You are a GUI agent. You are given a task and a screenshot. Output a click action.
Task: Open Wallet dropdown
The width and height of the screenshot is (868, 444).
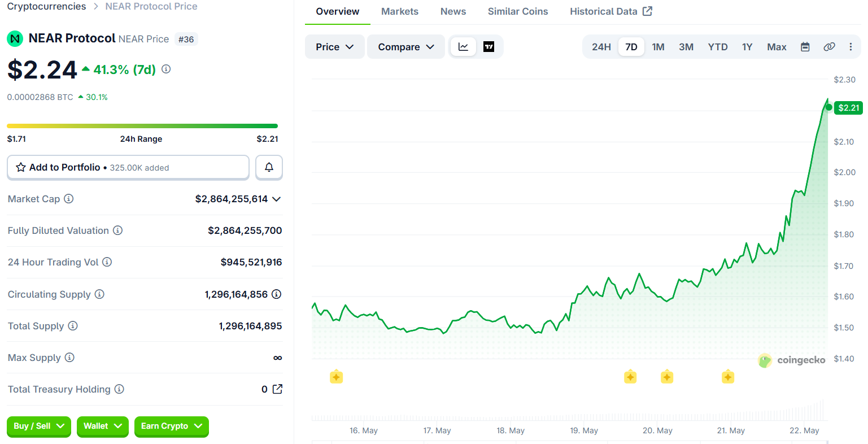(x=103, y=426)
